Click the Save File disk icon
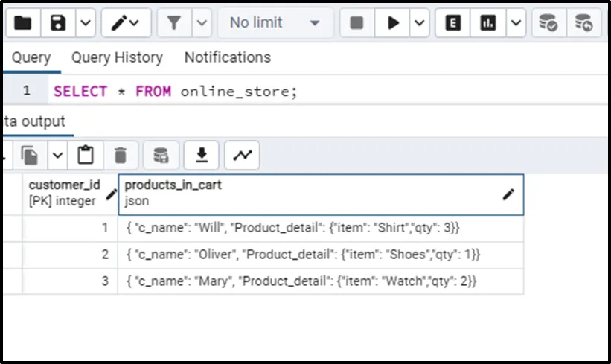Viewport: 611px width, 364px height. 58,23
